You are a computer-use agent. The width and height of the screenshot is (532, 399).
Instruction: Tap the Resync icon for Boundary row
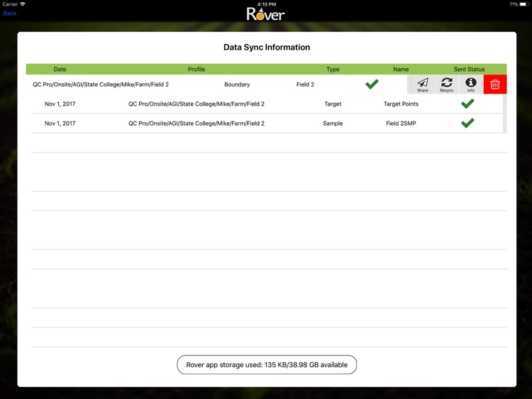[x=446, y=84]
